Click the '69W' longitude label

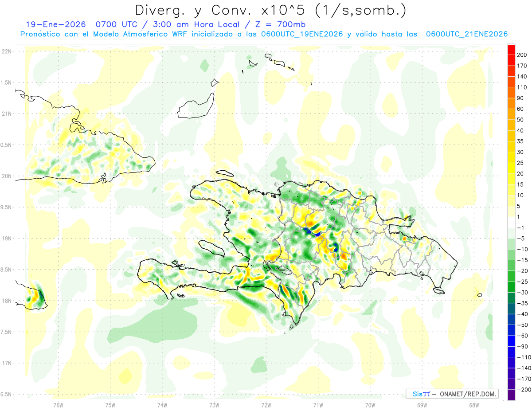click(422, 405)
